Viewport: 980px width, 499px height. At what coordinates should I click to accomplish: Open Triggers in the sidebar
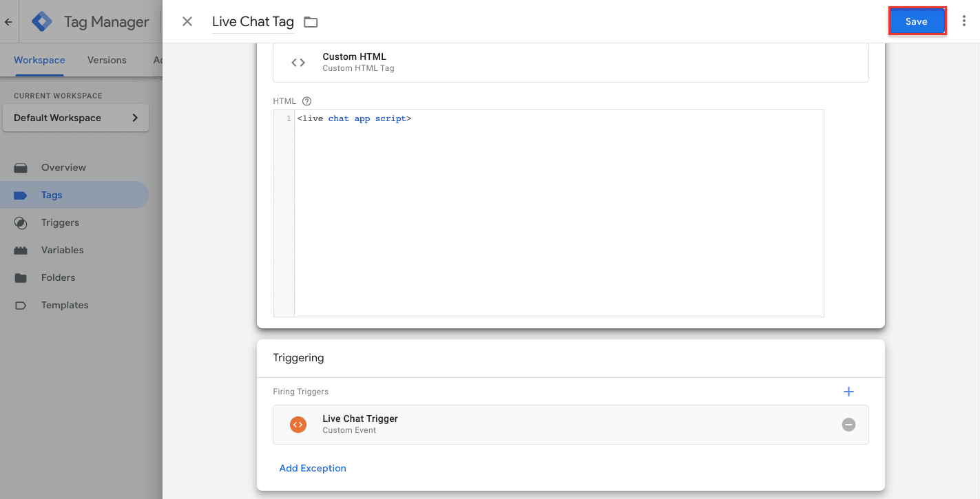(x=74, y=222)
